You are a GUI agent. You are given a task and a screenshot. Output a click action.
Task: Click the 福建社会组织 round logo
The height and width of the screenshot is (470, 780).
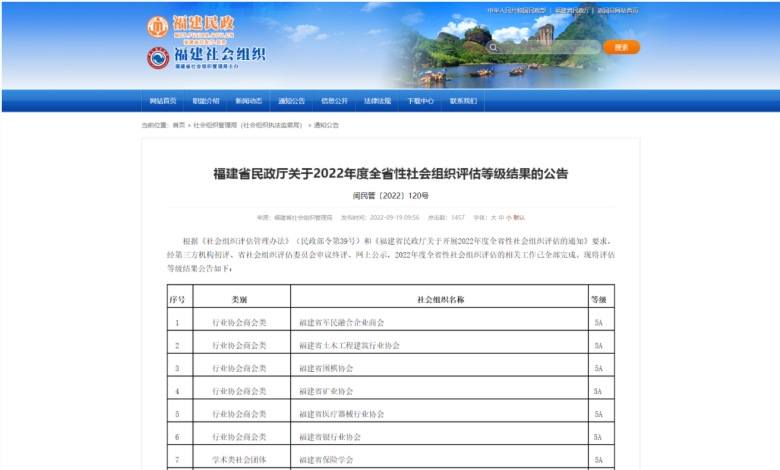coord(158,57)
